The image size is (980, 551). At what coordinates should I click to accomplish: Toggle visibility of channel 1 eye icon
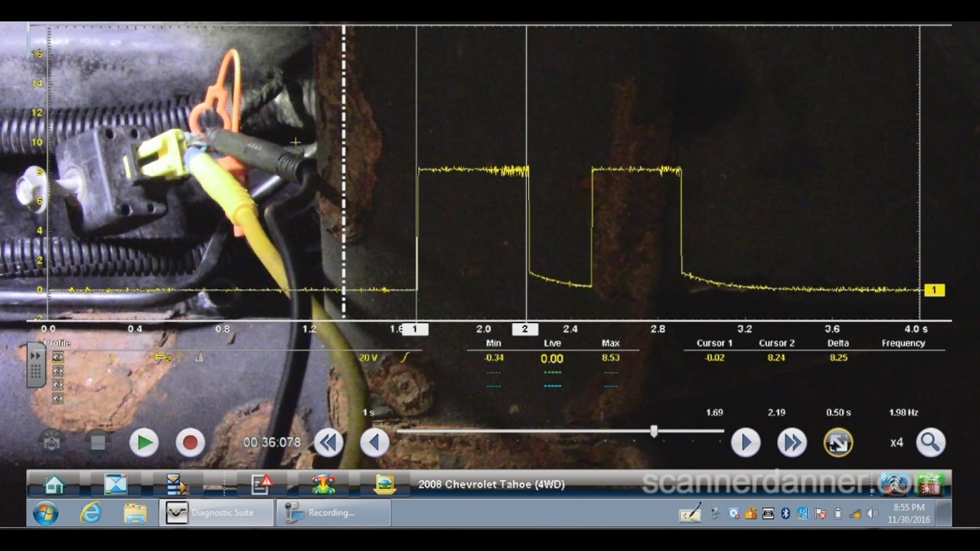(x=57, y=357)
